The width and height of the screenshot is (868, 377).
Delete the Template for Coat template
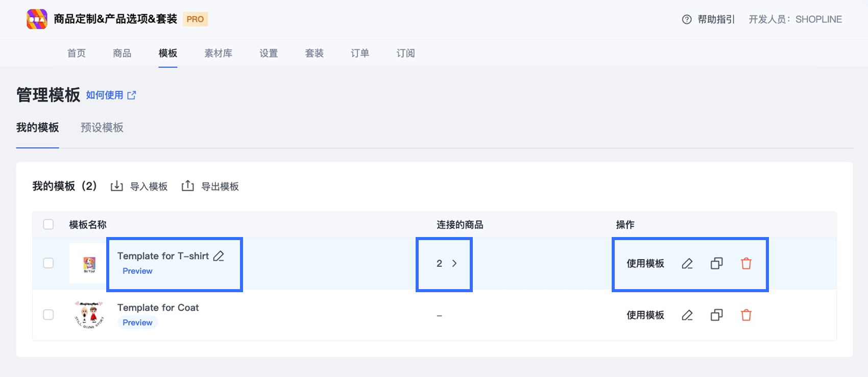click(x=746, y=315)
